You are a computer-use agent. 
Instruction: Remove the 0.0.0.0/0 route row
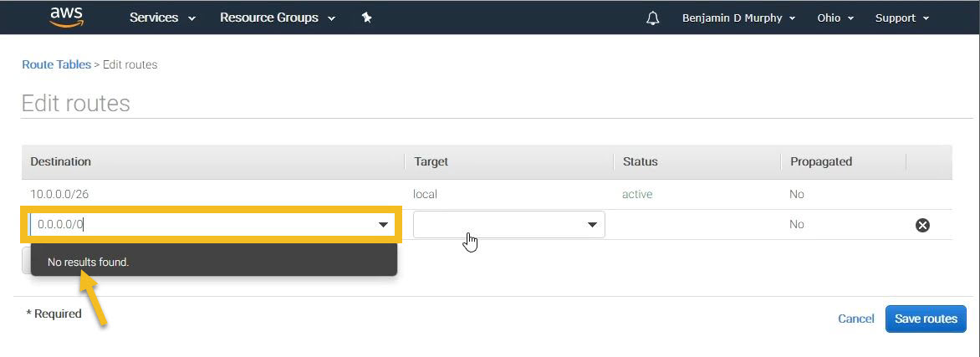(922, 225)
